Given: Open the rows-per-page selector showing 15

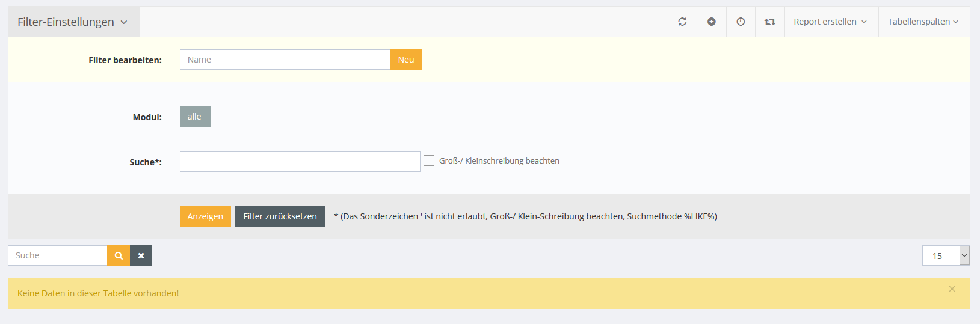Looking at the screenshot, I should (945, 255).
